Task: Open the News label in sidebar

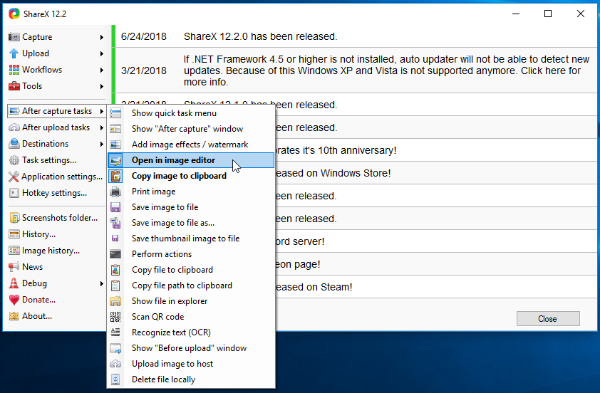Action: (x=33, y=267)
